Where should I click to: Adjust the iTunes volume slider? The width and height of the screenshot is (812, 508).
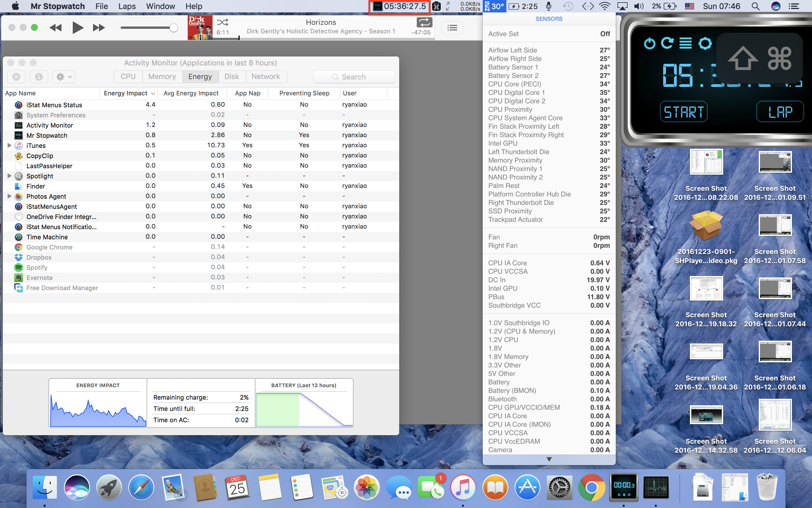[x=149, y=28]
